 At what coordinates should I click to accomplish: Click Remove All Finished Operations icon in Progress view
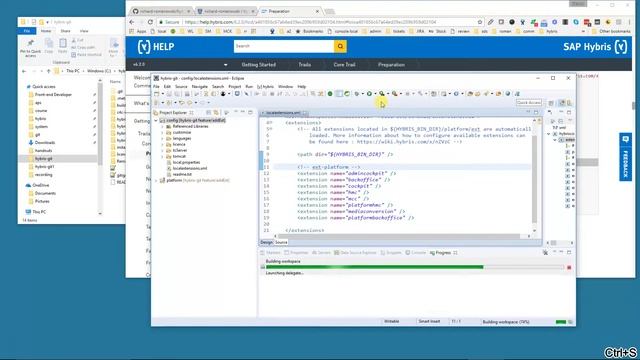point(545,253)
